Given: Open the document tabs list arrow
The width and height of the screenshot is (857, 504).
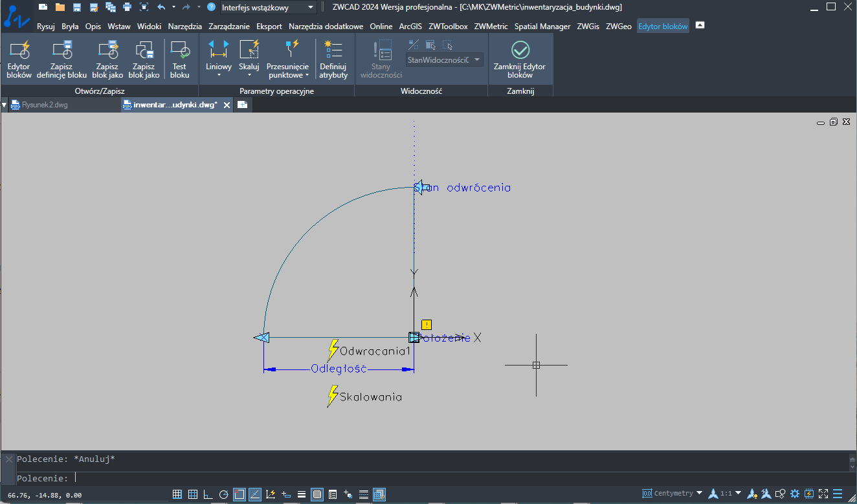Looking at the screenshot, I should [x=4, y=105].
